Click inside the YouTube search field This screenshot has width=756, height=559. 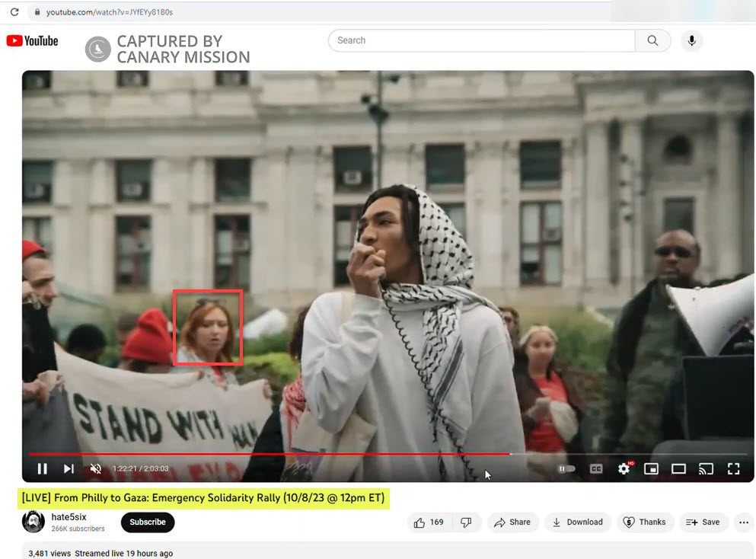click(x=480, y=41)
